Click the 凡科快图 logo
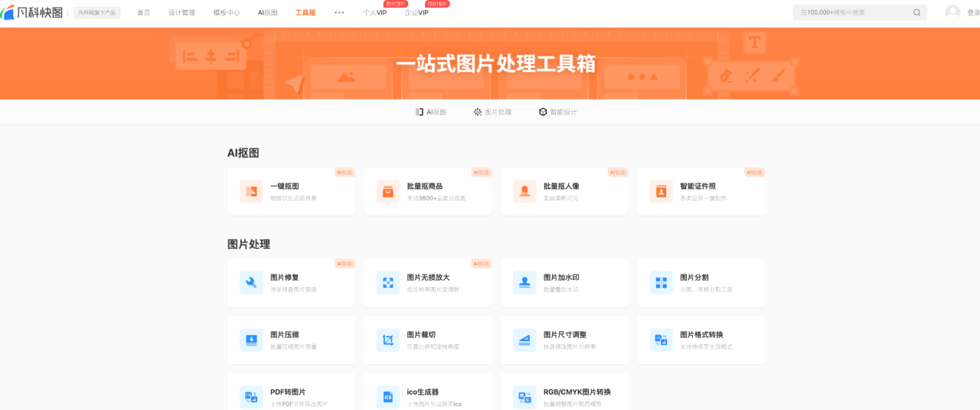980x410 pixels. pos(32,12)
